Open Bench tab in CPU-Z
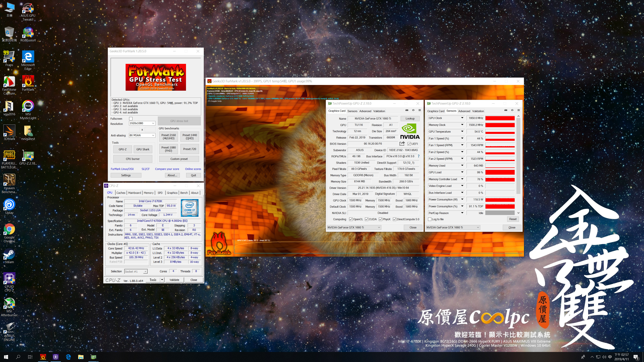This screenshot has width=644, height=362. 184,193
